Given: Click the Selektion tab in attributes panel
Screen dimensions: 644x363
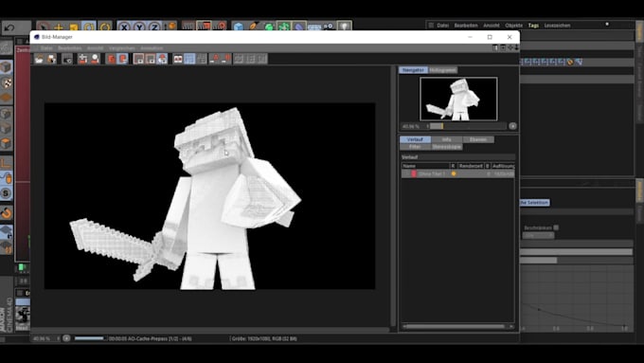Looking at the screenshot, I should 534,203.
